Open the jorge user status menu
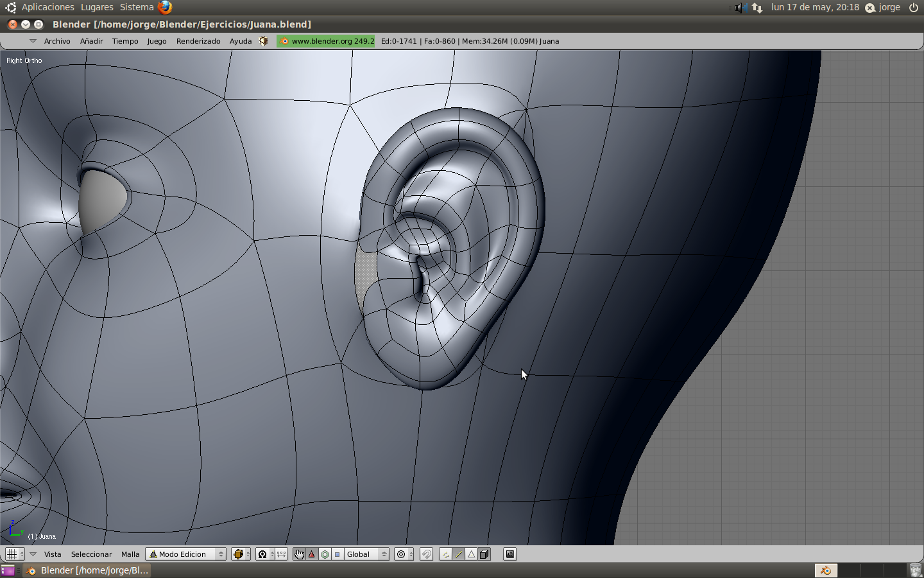 point(883,8)
